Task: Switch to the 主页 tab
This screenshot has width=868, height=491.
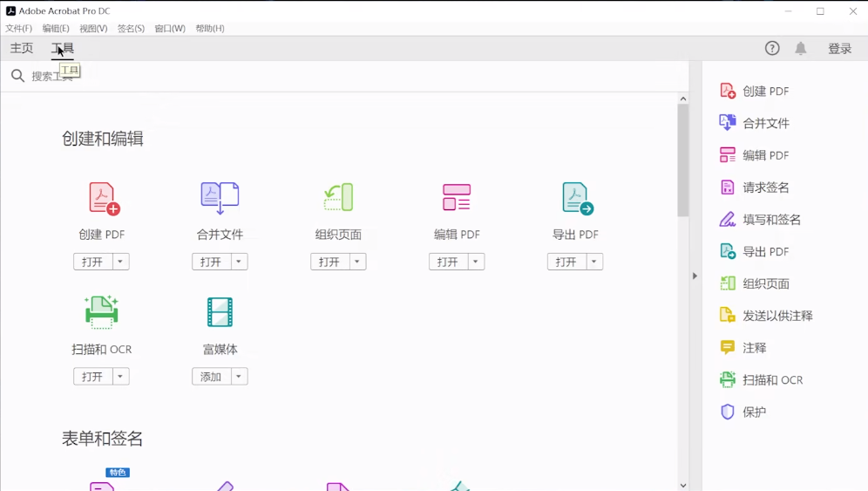Action: [22, 48]
